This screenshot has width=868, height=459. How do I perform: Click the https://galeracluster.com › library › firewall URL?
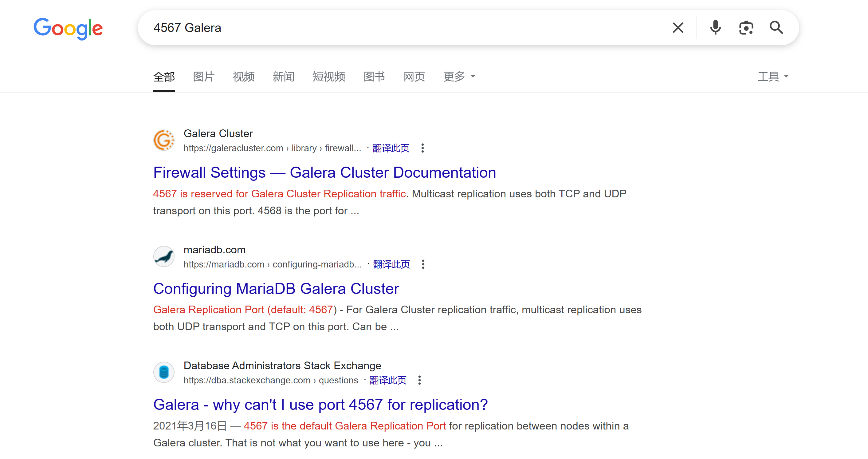[272, 148]
